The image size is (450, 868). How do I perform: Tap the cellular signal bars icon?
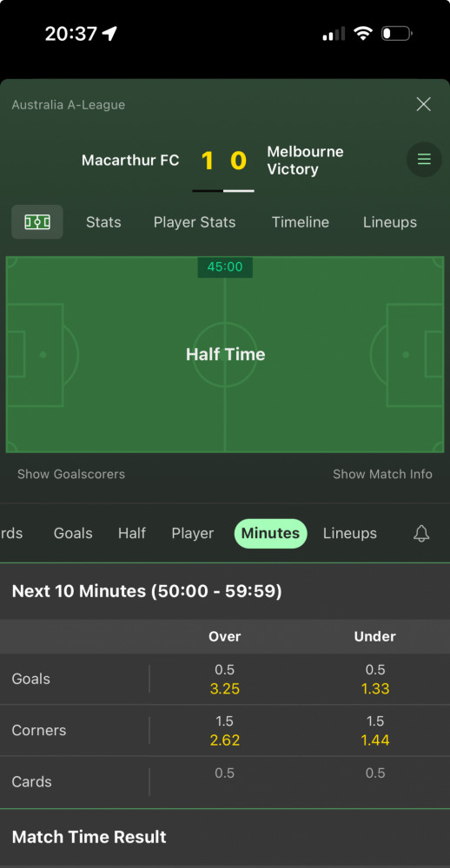click(x=334, y=34)
